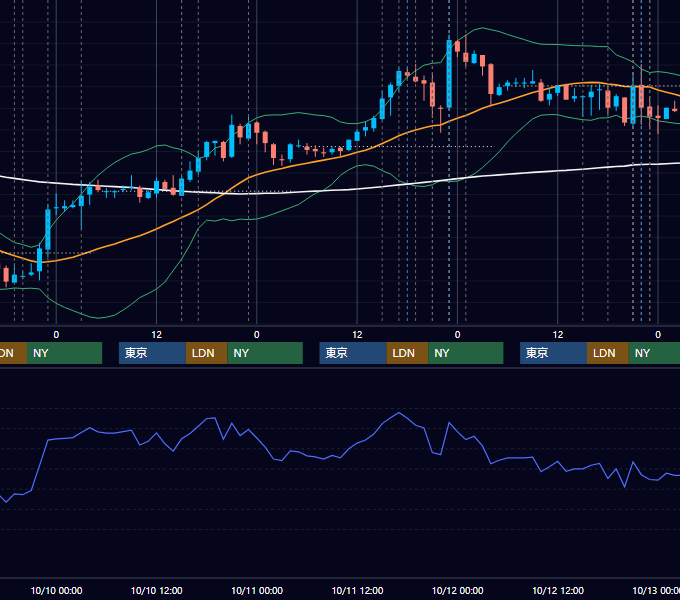Click hour label 0 above 10/10 00:00
This screenshot has height=600, width=680.
[56, 335]
